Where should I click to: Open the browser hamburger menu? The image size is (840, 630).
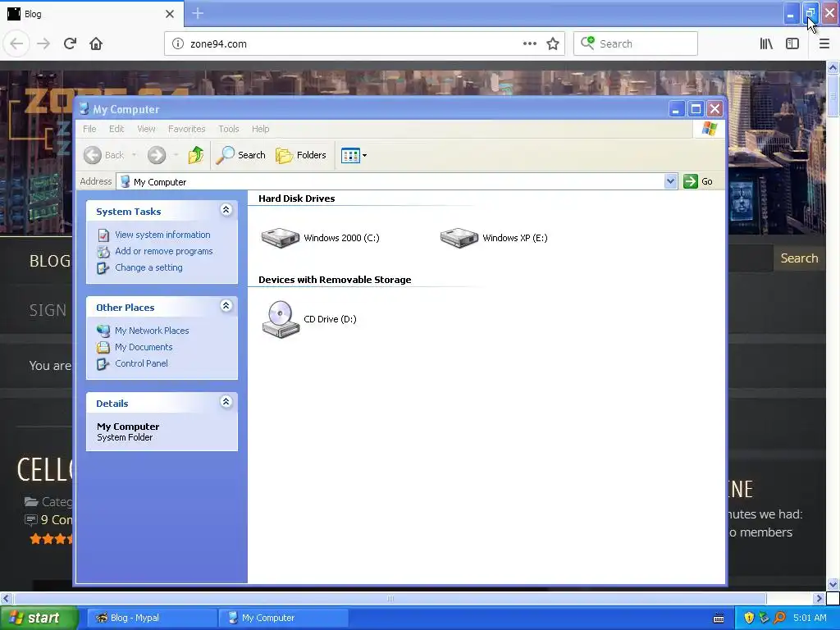[x=824, y=44]
